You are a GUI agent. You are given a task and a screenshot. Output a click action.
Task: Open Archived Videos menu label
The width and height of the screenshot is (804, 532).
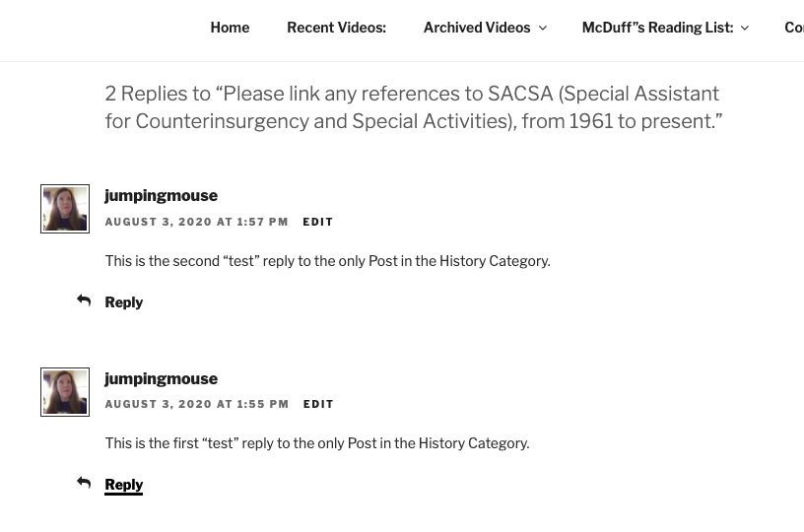coord(477,28)
